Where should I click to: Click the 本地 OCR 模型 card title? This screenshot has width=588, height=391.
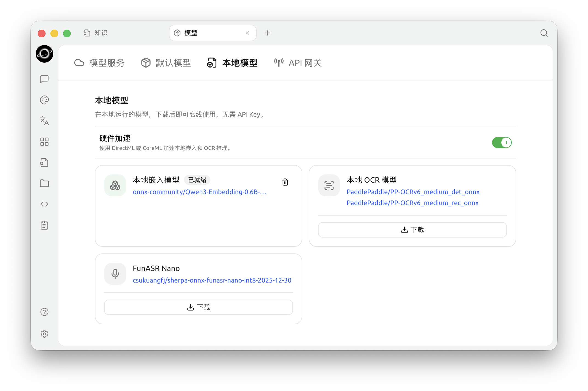(372, 180)
